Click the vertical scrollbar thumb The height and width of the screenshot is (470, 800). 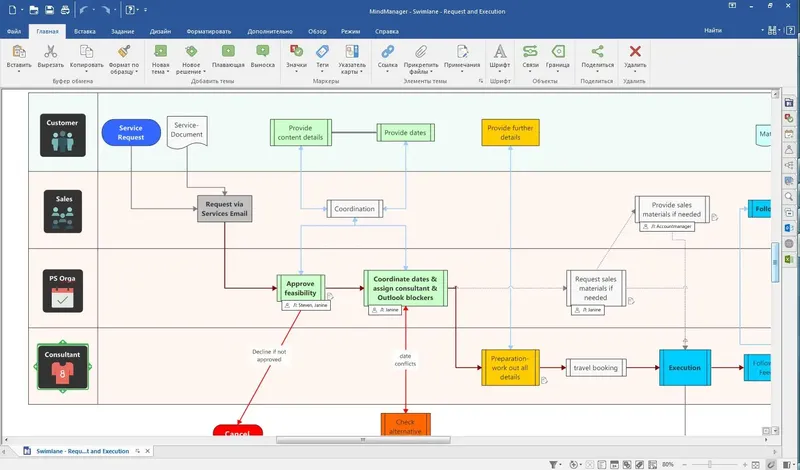point(776,262)
